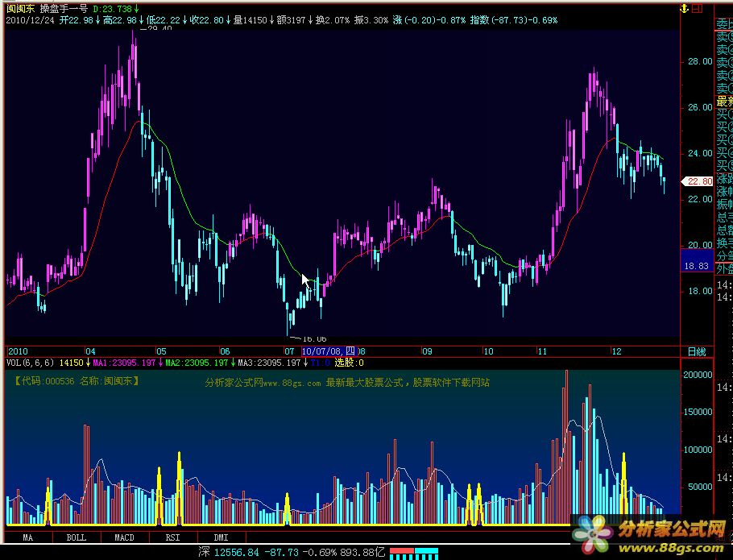
Task: Click the Shenzhen index value 12556.84
Action: pos(237,553)
